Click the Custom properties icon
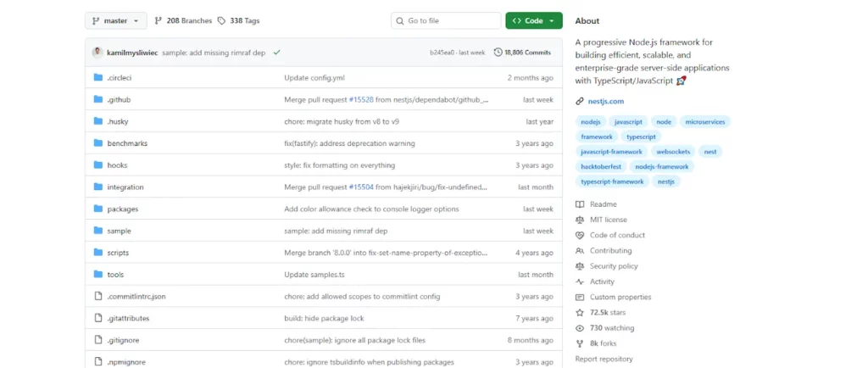Viewport: 868px width, 368px height. pyautogui.click(x=580, y=297)
